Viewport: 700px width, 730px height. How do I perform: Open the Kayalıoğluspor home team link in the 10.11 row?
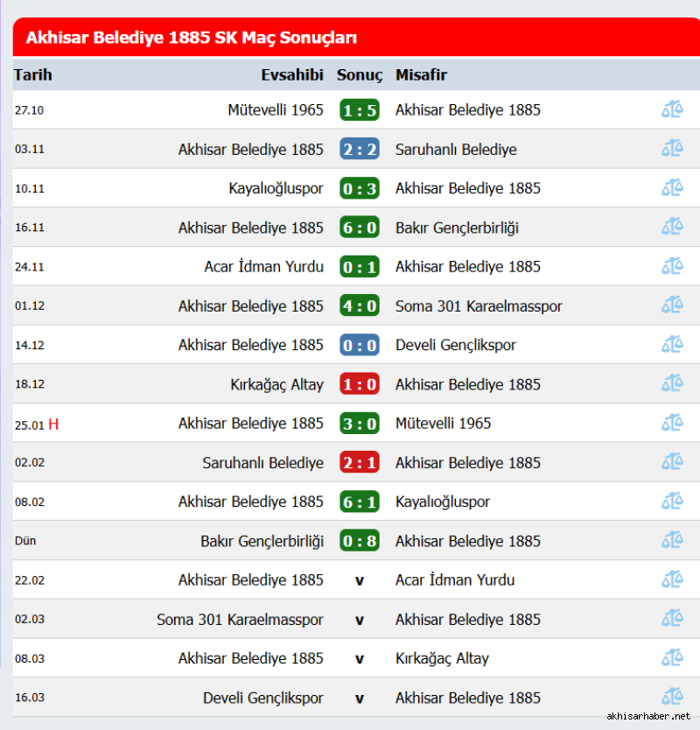pos(276,188)
